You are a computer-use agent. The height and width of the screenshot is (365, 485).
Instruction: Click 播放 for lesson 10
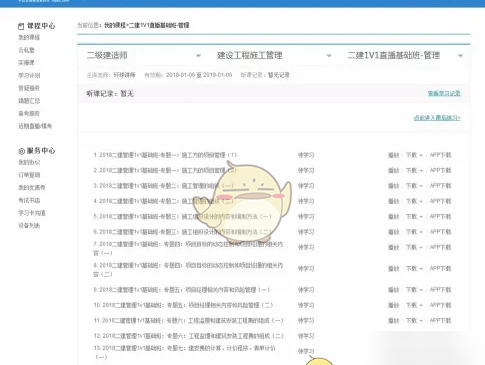[394, 305]
